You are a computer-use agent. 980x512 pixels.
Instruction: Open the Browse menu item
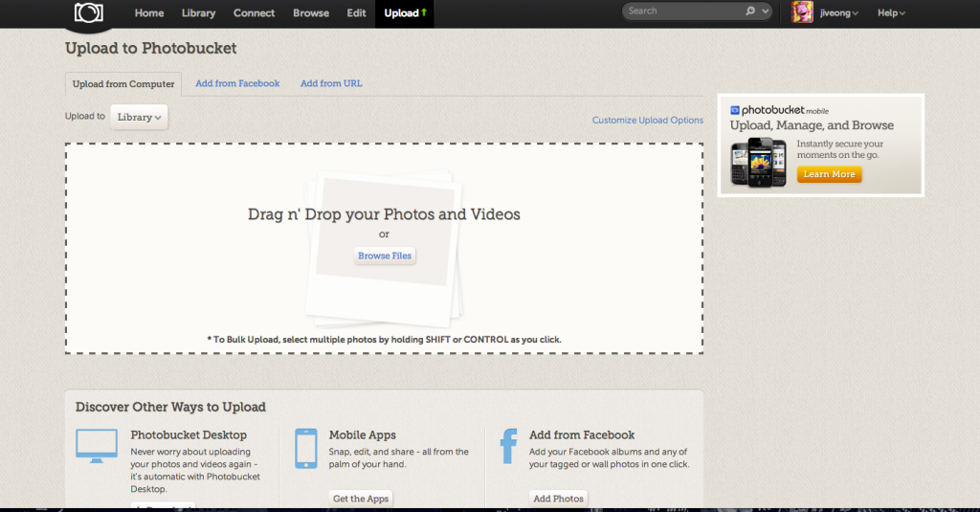pyautogui.click(x=311, y=13)
